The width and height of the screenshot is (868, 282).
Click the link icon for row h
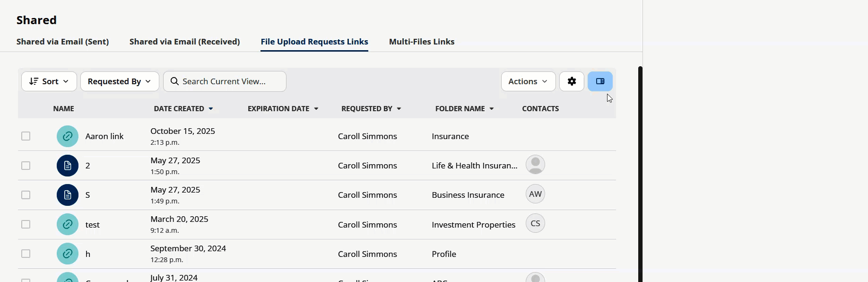(x=68, y=254)
